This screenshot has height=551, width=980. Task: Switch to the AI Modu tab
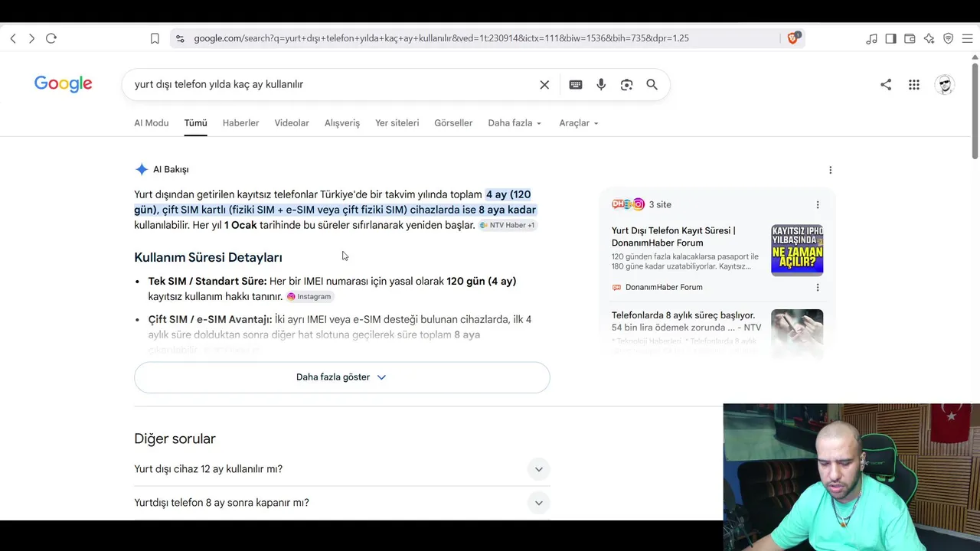click(x=152, y=123)
